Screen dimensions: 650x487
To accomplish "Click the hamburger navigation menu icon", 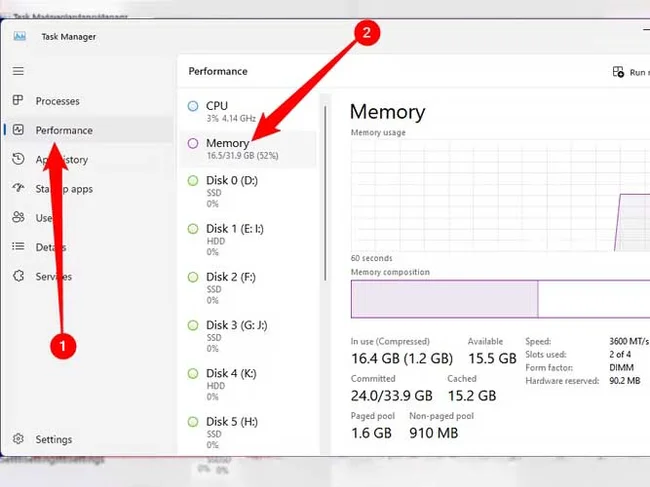I will [18, 71].
